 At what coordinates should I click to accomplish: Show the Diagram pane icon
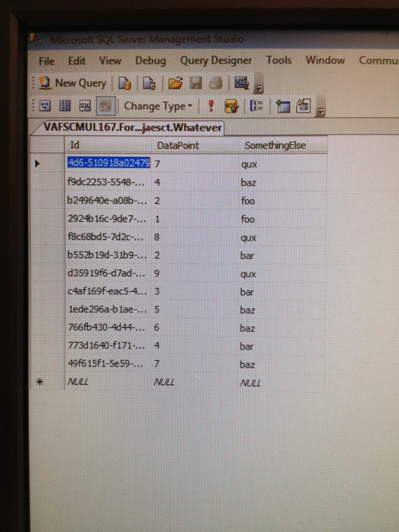[x=45, y=106]
